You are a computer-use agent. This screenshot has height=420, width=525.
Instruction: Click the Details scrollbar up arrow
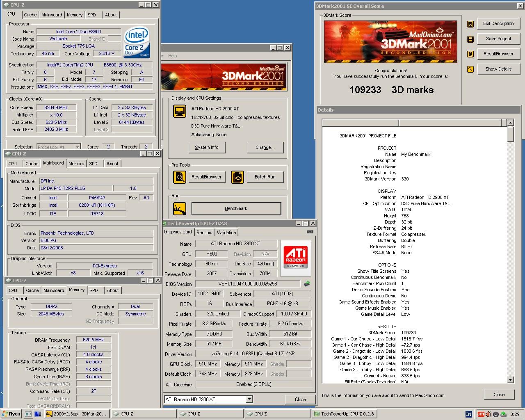510,123
